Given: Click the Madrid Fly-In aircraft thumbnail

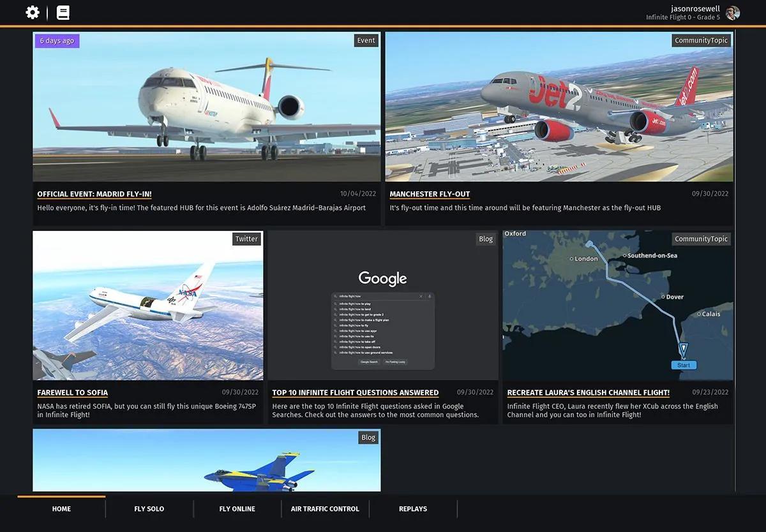Looking at the screenshot, I should pos(207,107).
